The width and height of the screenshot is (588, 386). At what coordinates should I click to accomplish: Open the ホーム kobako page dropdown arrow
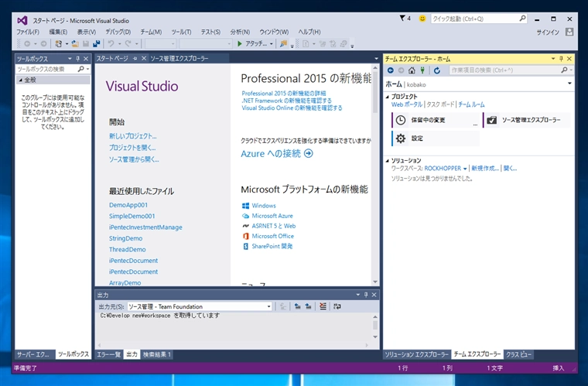[x=569, y=84]
